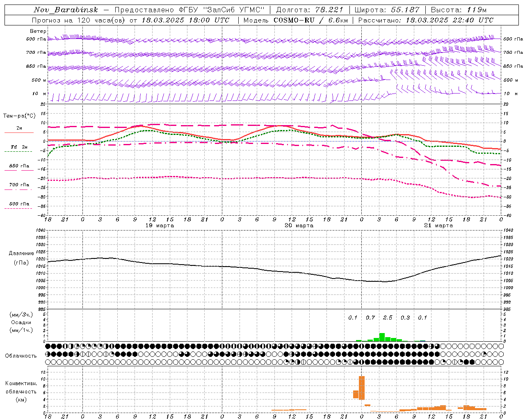This screenshot has width=525, height=420.
Task: Click the left-side '10 м' wind level label
Action: [39, 94]
